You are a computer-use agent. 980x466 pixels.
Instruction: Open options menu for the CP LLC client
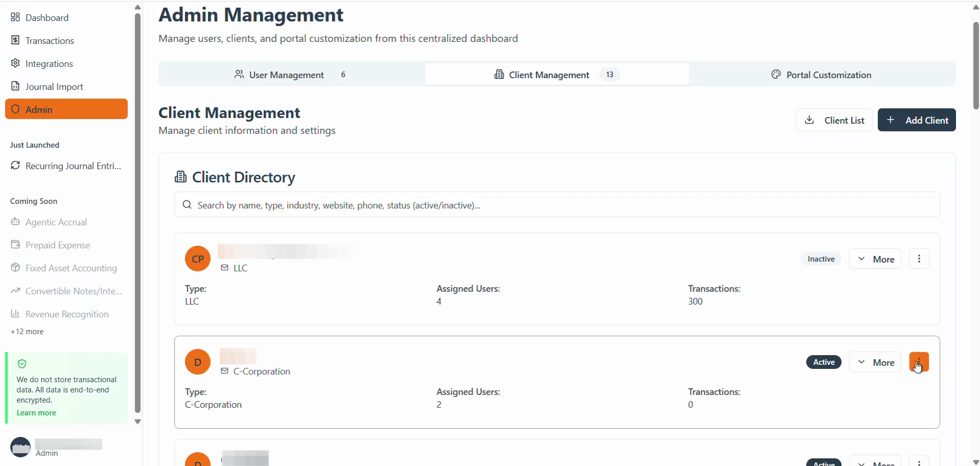click(919, 259)
